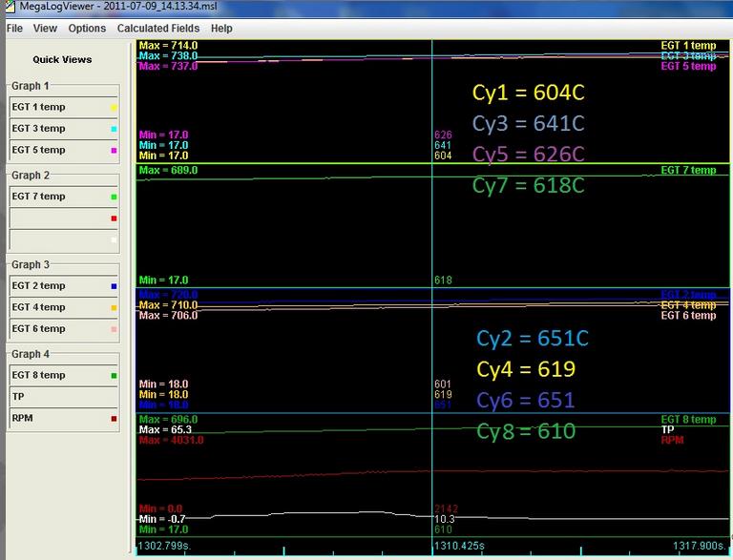Open the Help menu

(221, 28)
